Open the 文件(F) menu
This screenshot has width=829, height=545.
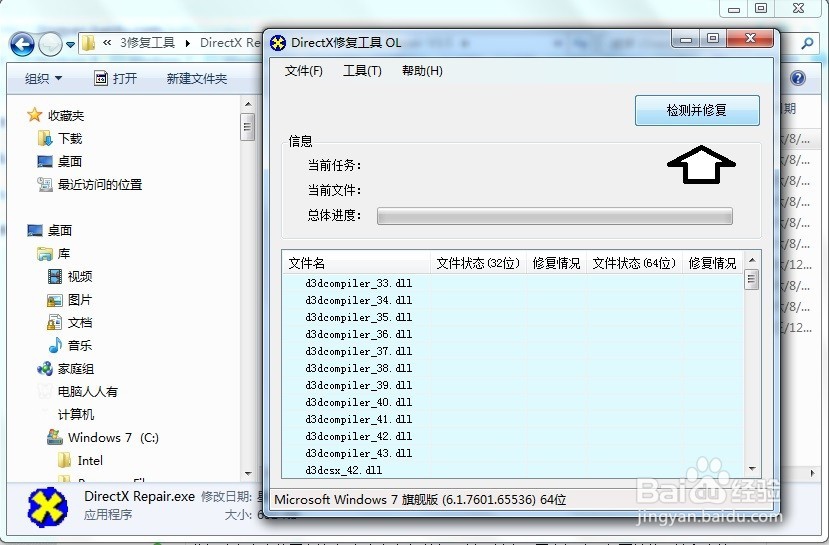(303, 71)
